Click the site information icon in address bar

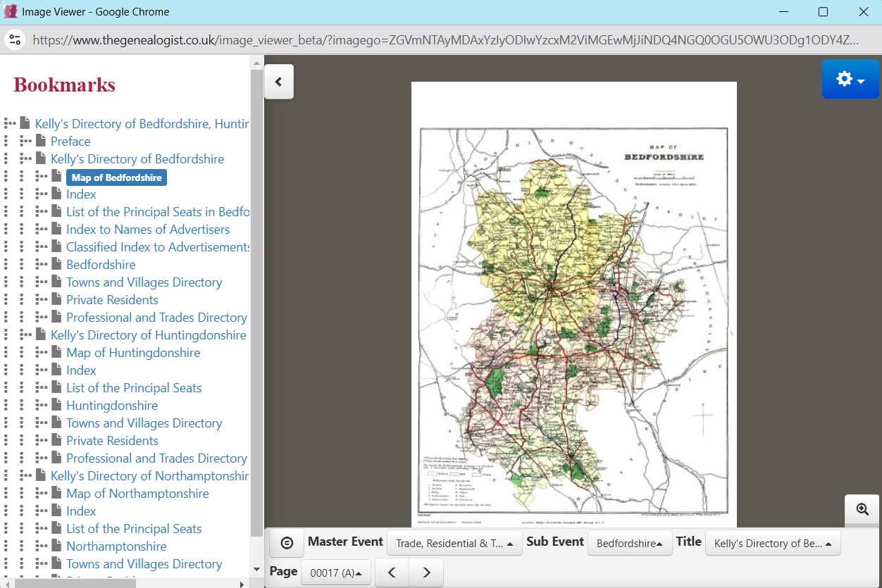coord(15,39)
